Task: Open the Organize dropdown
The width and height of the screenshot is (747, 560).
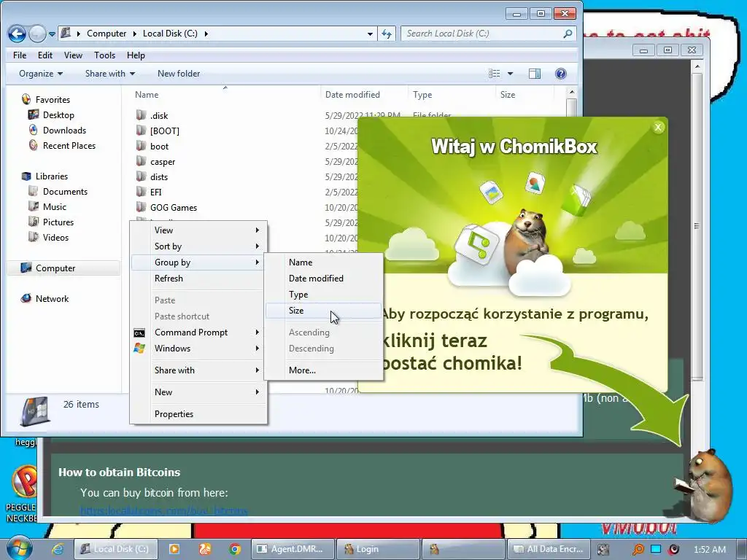Action: [41, 74]
